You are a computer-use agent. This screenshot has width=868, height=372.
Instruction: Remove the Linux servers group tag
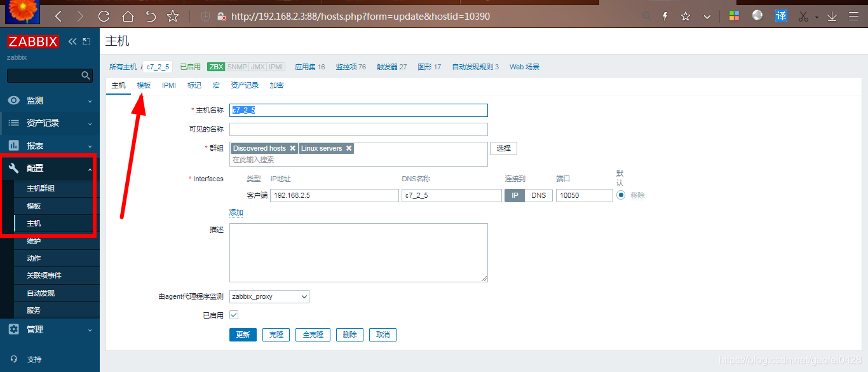[349, 148]
